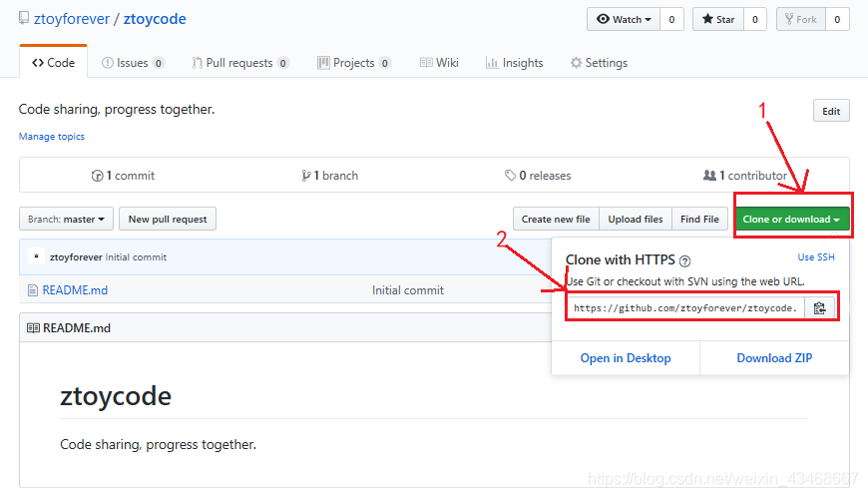Toggle the Clone or download dropdown
868x497 pixels.
791,220
